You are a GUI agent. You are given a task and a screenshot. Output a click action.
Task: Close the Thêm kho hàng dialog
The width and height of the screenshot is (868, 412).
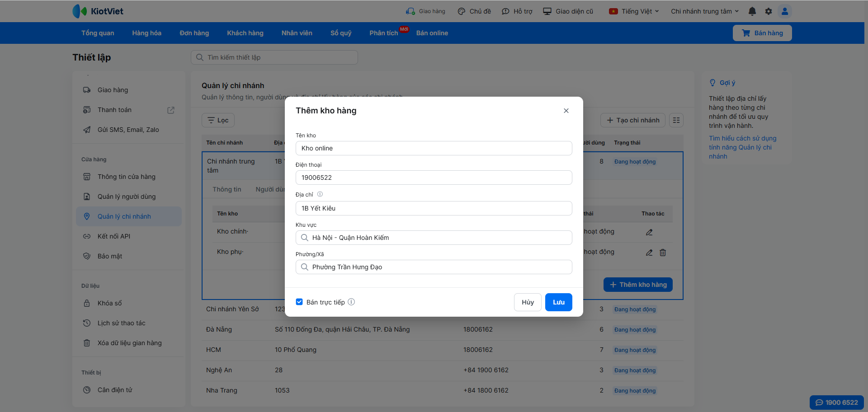[566, 111]
